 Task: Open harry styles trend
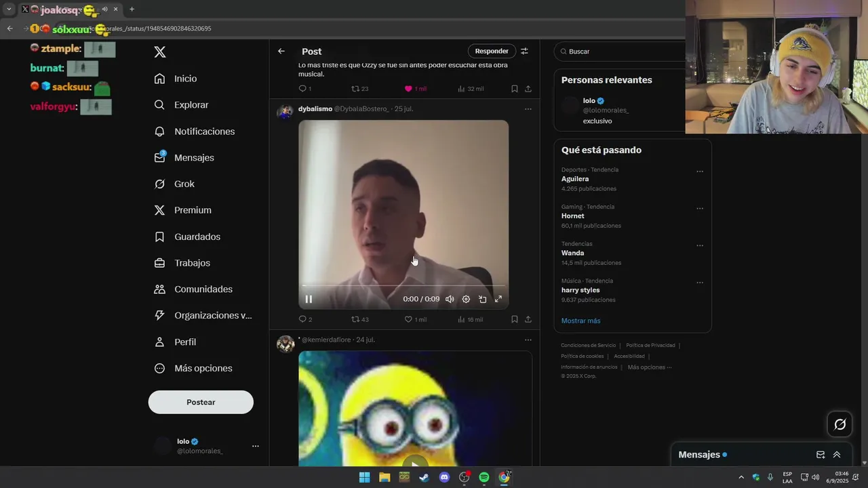pos(580,290)
